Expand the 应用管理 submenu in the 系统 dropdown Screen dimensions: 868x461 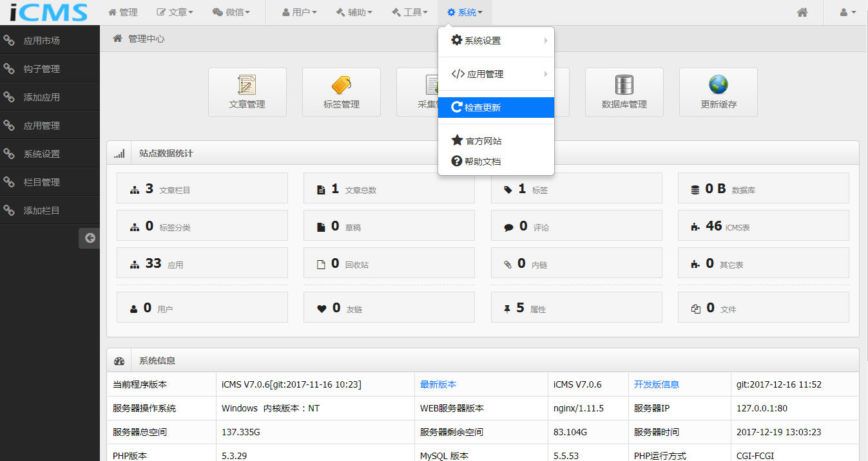coord(496,74)
